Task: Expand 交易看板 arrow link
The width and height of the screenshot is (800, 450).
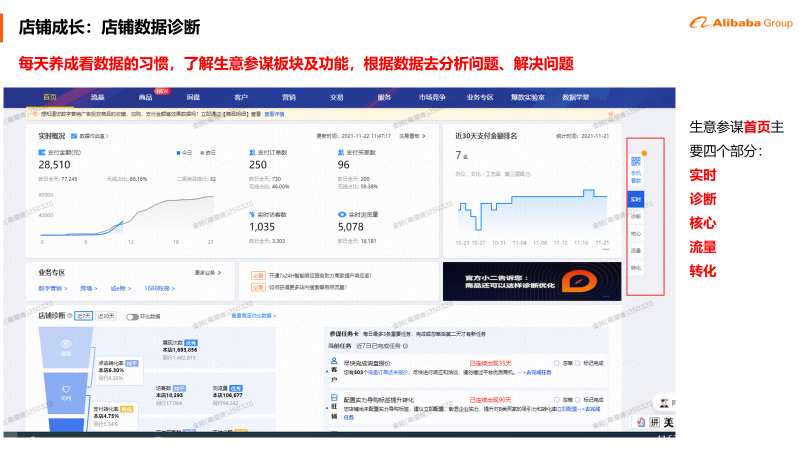Action: [x=412, y=136]
